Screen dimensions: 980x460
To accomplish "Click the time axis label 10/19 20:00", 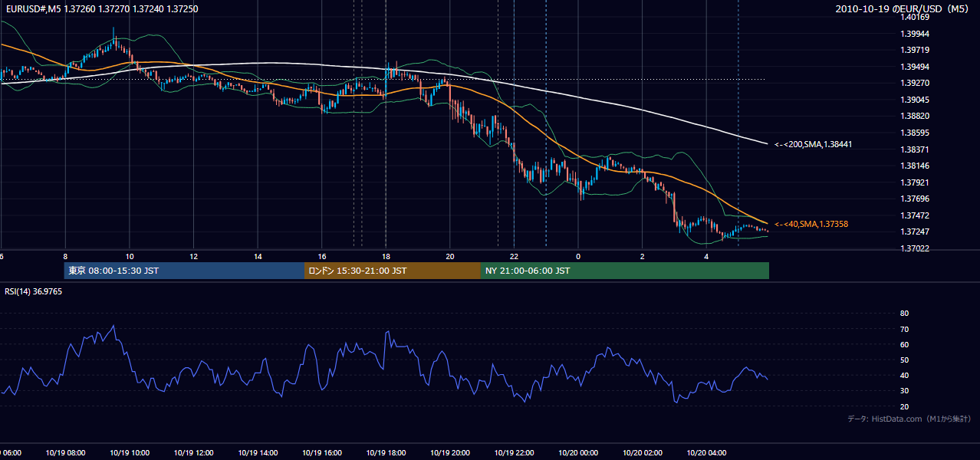I will (x=449, y=453).
